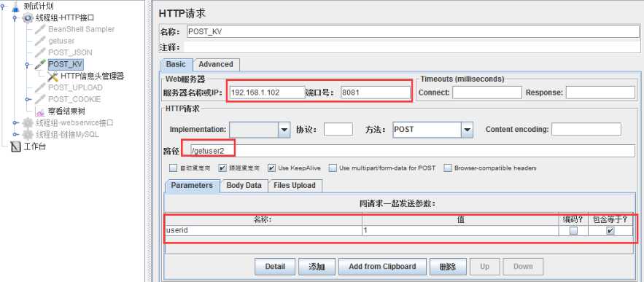
Task: Toggle 包含等于 checkbox for userid row
Action: point(610,231)
